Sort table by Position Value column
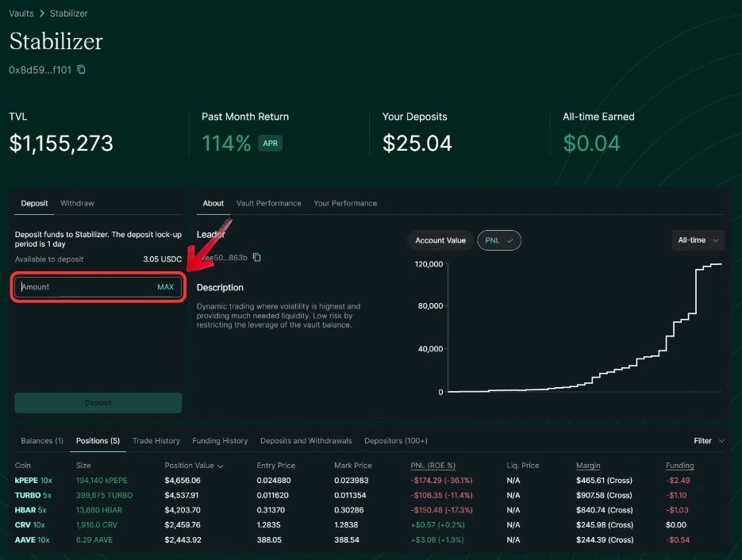Image resolution: width=742 pixels, height=560 pixels. [194, 466]
